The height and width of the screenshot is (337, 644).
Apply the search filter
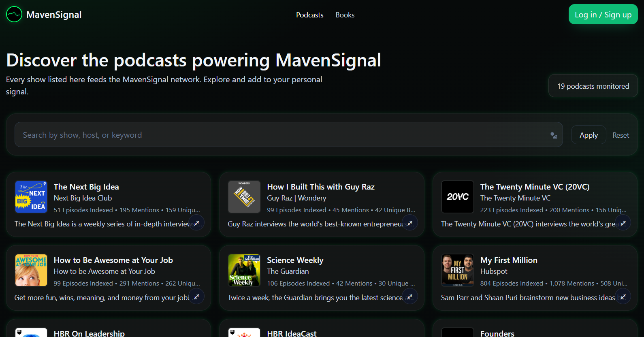tap(589, 135)
